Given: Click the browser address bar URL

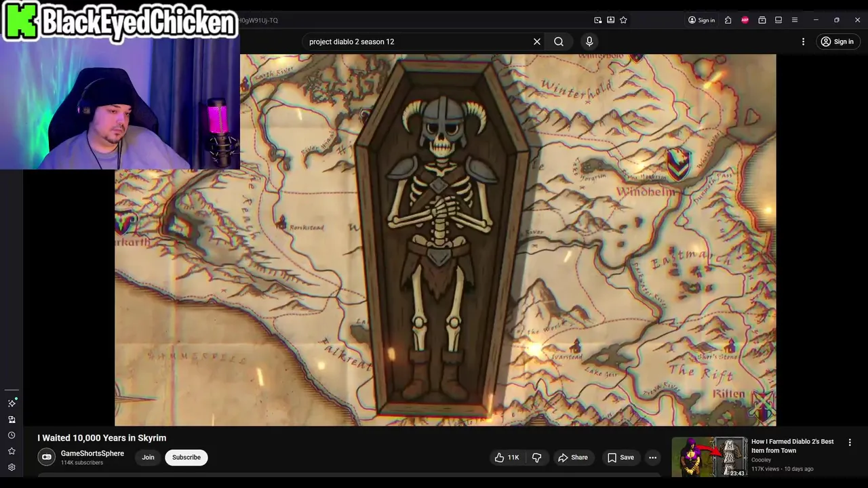Looking at the screenshot, I should pos(258,20).
